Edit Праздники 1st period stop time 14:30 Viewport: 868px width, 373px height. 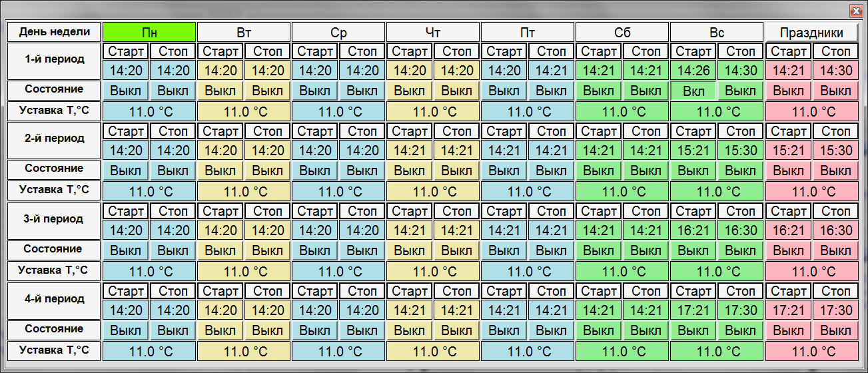click(835, 71)
